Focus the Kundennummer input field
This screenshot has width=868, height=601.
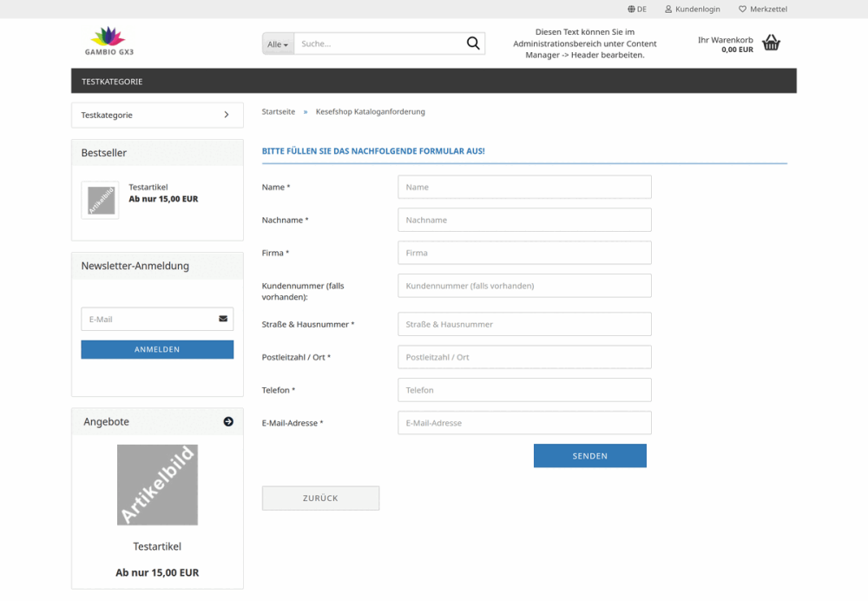(525, 286)
